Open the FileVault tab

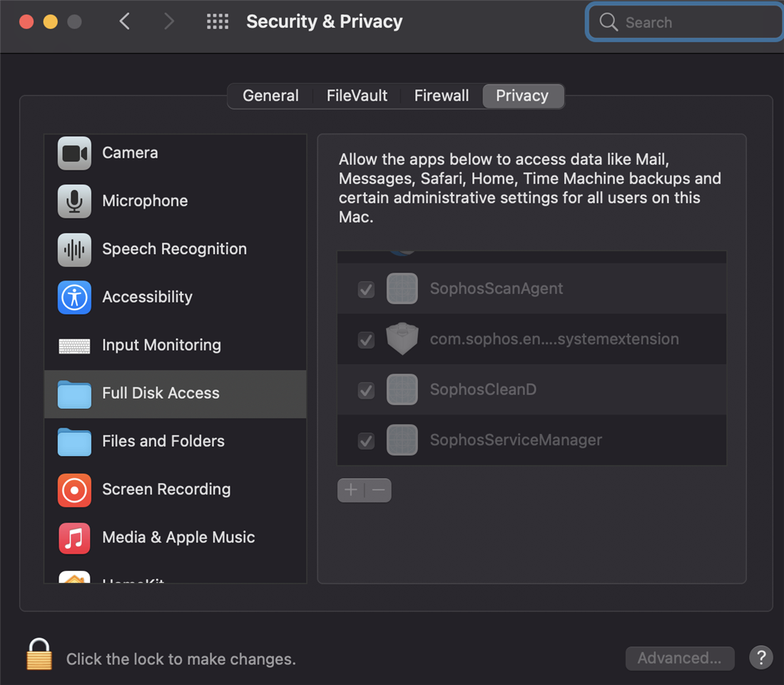pos(357,96)
